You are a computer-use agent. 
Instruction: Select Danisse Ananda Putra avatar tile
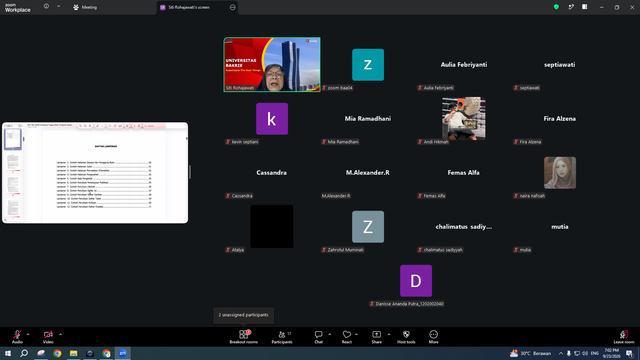click(416, 281)
